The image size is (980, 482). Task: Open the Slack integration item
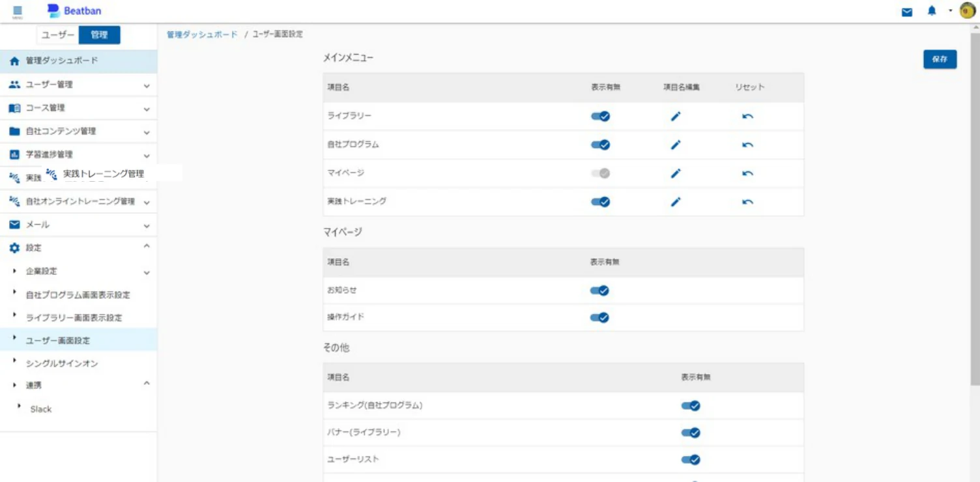click(x=40, y=409)
